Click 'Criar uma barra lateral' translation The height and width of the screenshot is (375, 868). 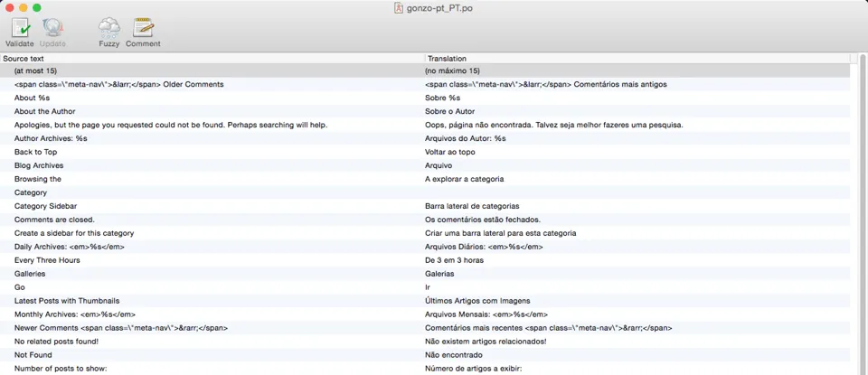[500, 233]
